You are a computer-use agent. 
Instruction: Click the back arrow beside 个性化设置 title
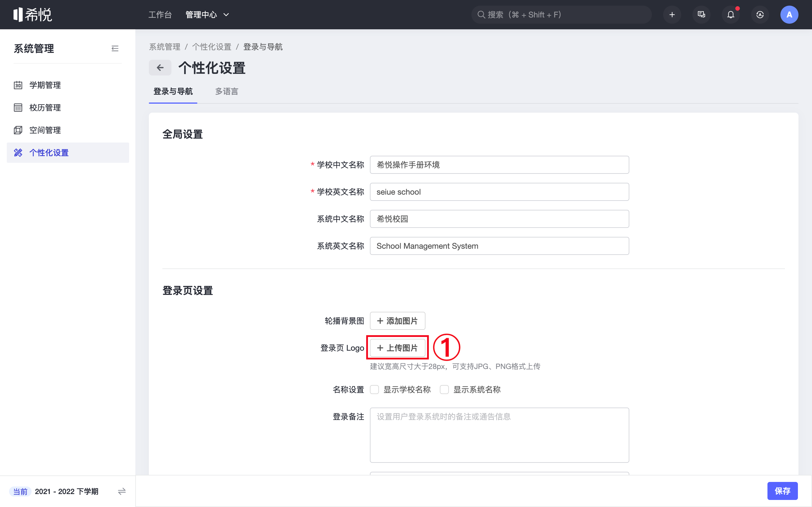coord(160,68)
